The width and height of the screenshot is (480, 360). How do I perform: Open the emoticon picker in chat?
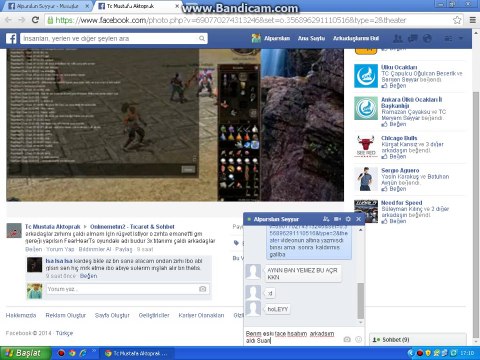coord(359,339)
